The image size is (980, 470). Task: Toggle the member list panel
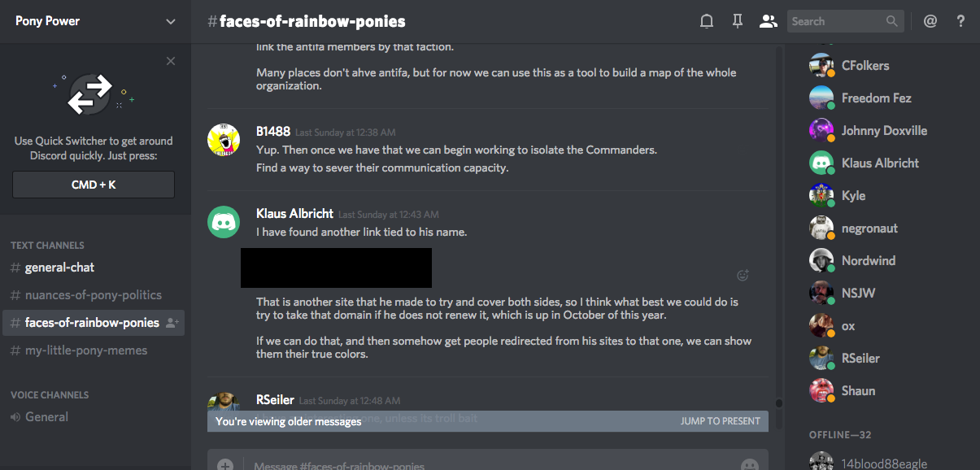coord(768,22)
